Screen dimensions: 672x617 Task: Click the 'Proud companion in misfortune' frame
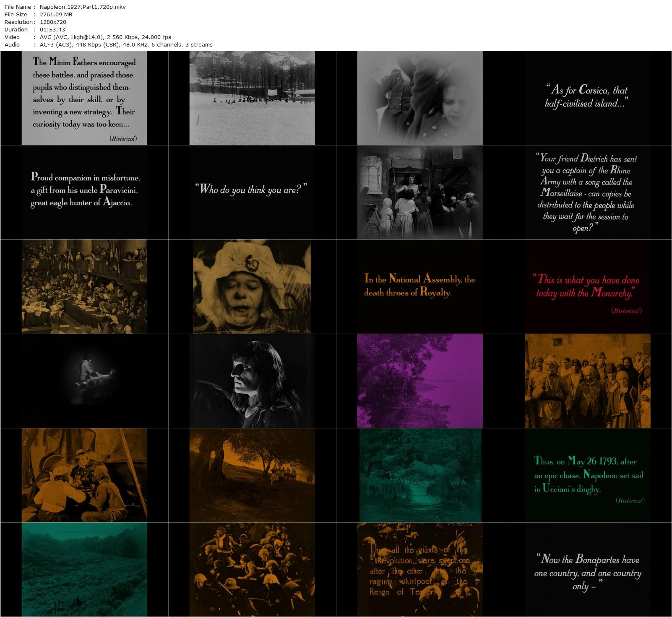pos(84,192)
